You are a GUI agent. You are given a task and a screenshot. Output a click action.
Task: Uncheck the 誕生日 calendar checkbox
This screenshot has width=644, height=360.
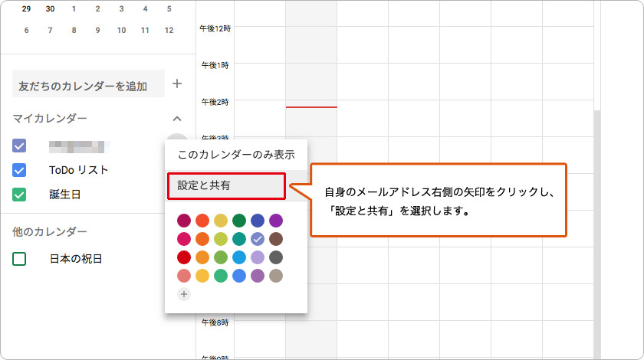click(x=19, y=195)
